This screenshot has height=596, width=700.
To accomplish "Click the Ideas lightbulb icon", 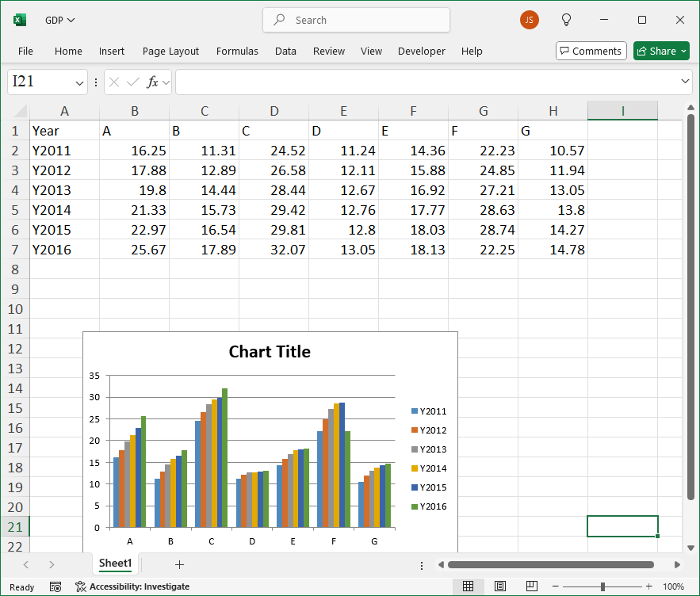I will pyautogui.click(x=566, y=20).
